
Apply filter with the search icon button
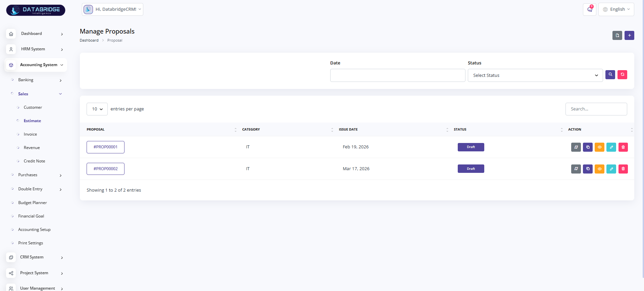[610, 75]
